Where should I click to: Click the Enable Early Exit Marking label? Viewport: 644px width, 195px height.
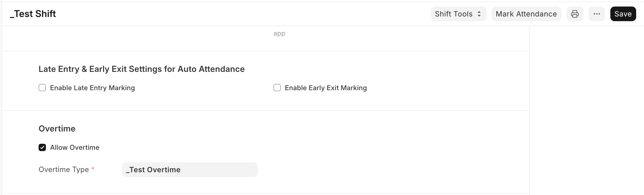coord(326,88)
